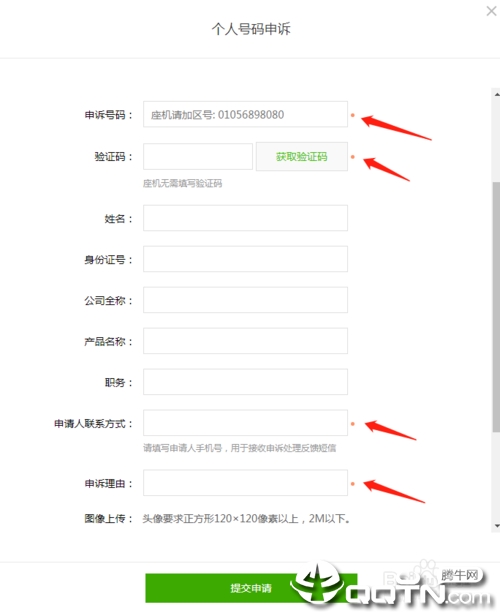Click the 申诉理由 text field
Viewport: 500px width, 613px height.
pyautogui.click(x=245, y=483)
